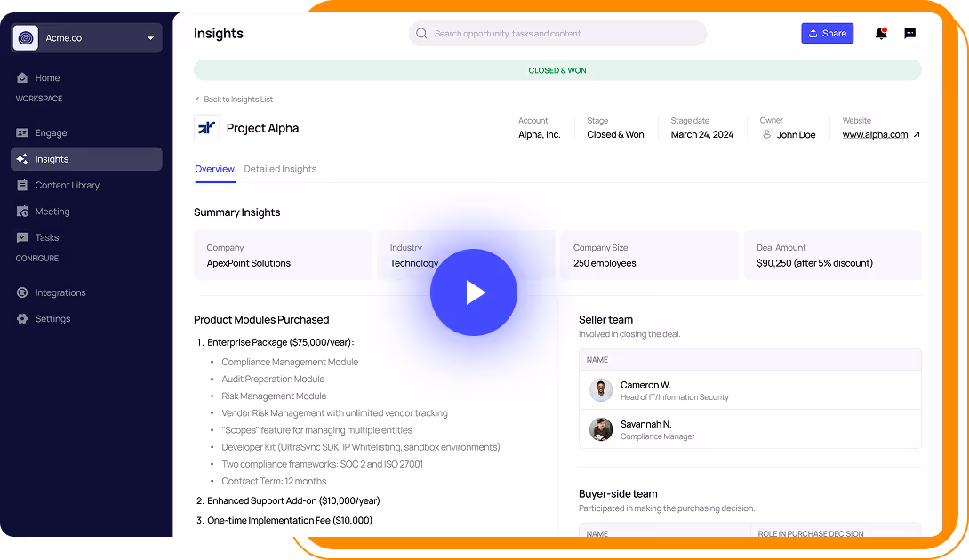
Task: Click the 250 employees value
Action: 605,263
